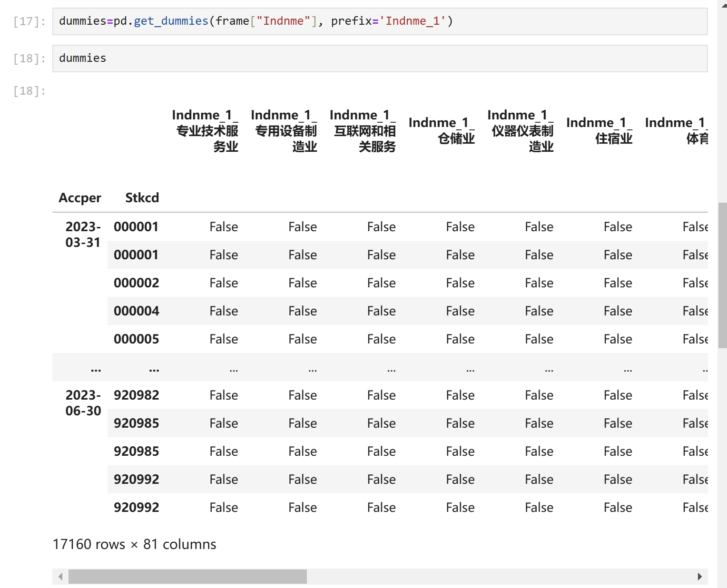Click the right arrow of the horizontal scrollbar
The height and width of the screenshot is (588, 727).
coord(699,577)
